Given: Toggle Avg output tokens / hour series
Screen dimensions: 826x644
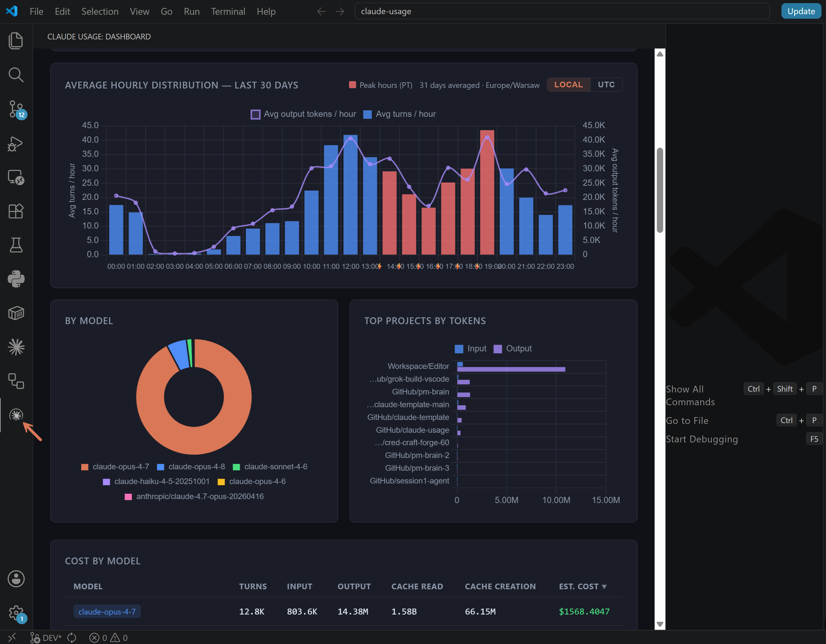Looking at the screenshot, I should coord(303,114).
